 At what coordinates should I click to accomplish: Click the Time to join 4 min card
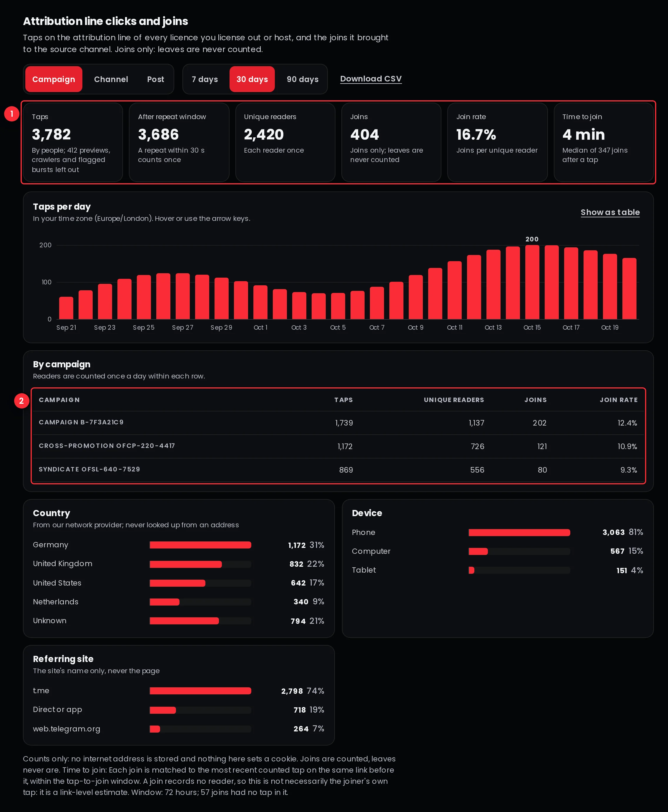tap(604, 142)
